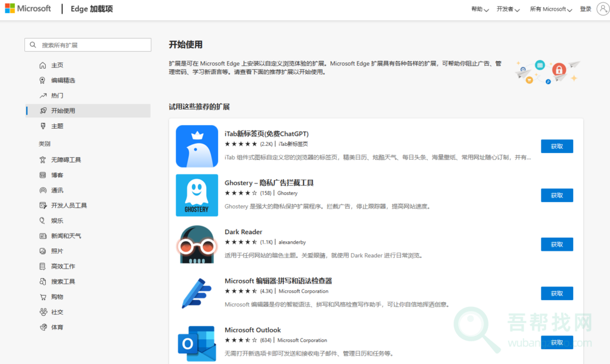Open the Microsoft Outlook extension icon

(197, 343)
